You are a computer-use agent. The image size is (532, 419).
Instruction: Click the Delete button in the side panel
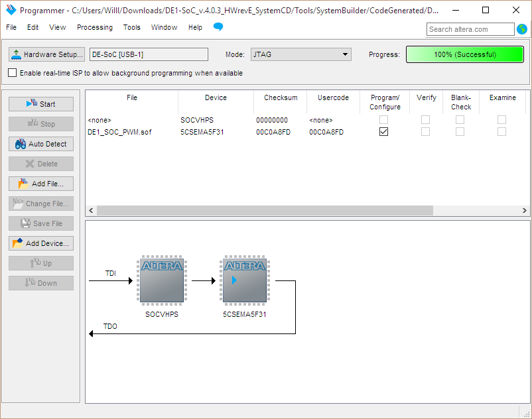point(41,164)
